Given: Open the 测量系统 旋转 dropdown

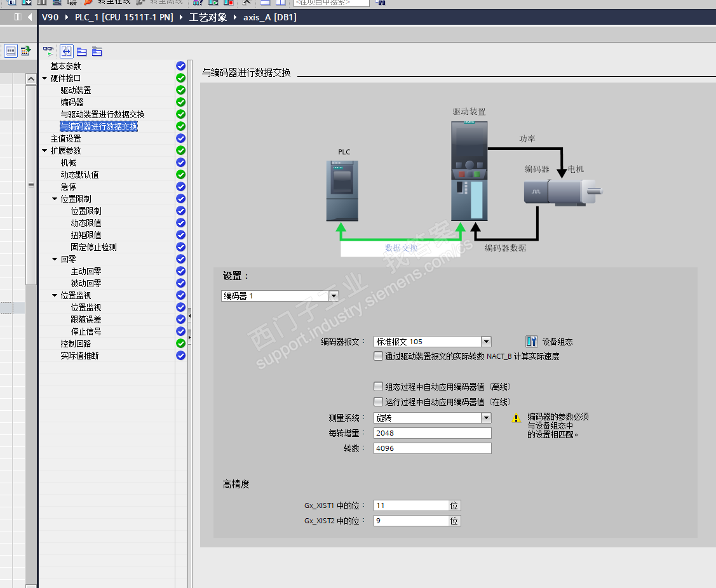Looking at the screenshot, I should [x=486, y=418].
